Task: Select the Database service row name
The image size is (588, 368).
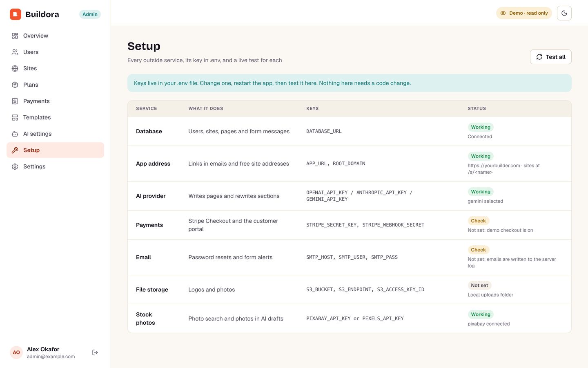Action: pos(149,131)
